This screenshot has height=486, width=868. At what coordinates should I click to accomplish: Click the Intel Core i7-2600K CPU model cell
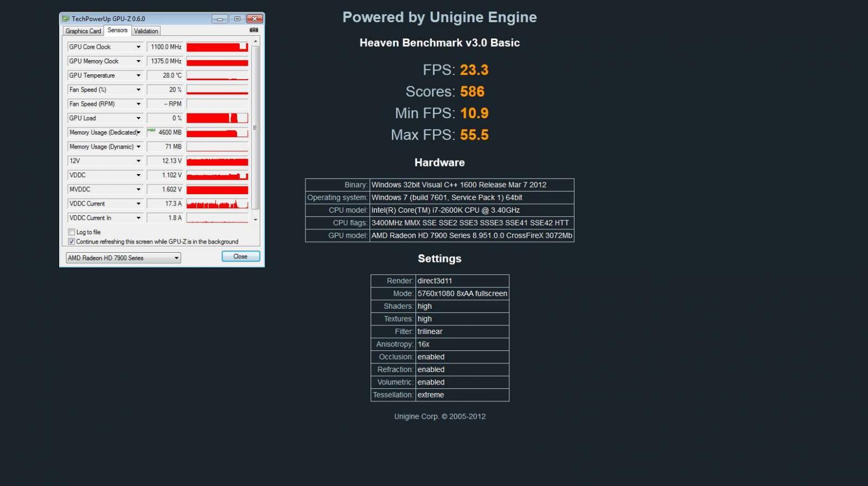(x=471, y=210)
